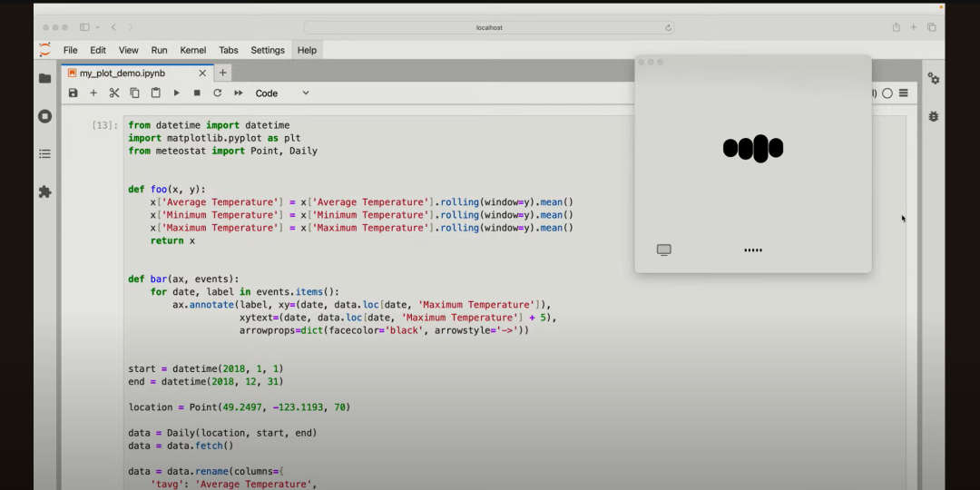980x490 pixels.
Task: Expand the Code cell type dropdown
Action: 282,93
